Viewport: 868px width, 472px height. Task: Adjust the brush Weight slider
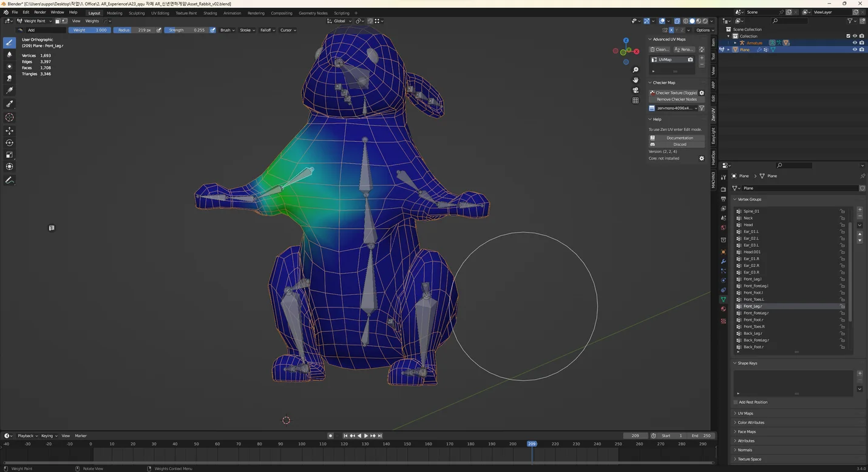(90, 30)
